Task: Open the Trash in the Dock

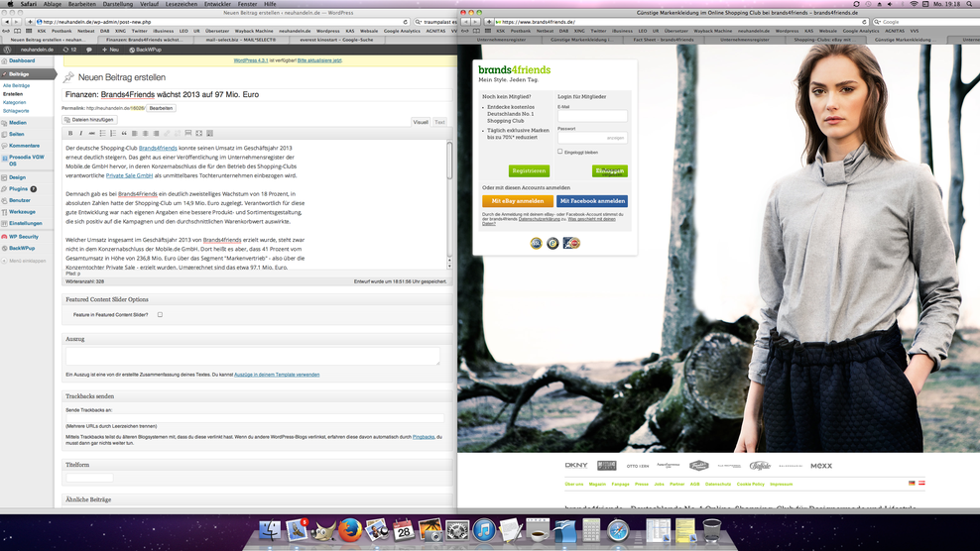Action: point(711,530)
